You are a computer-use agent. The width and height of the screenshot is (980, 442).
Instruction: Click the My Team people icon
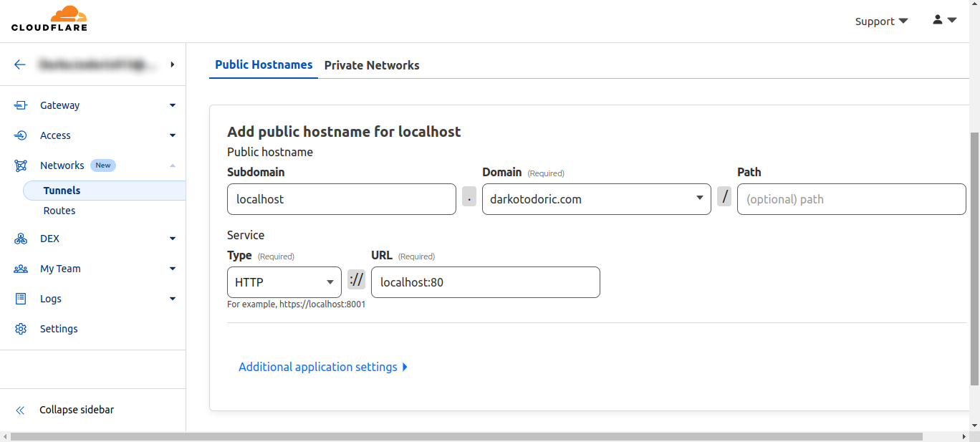pos(21,269)
